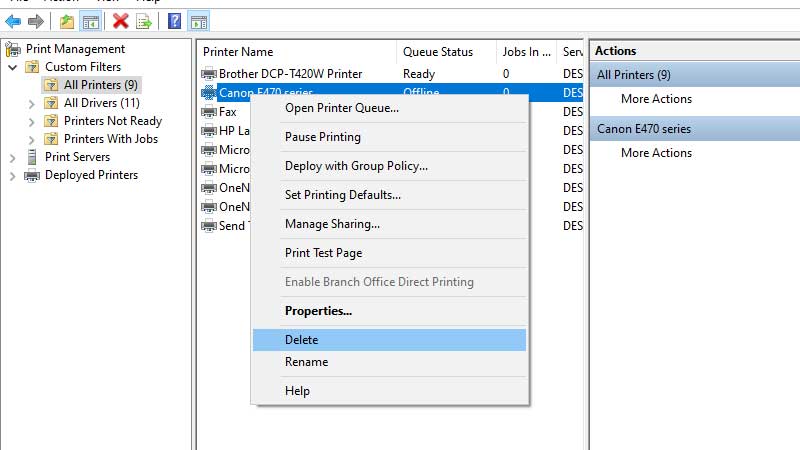
Task: Click the printer icon beside HP La
Action: (209, 131)
